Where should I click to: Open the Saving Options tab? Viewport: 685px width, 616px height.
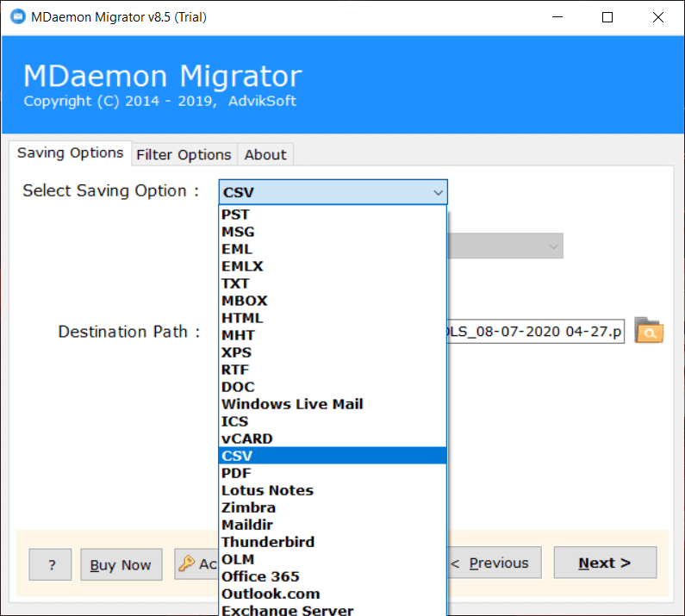click(71, 153)
